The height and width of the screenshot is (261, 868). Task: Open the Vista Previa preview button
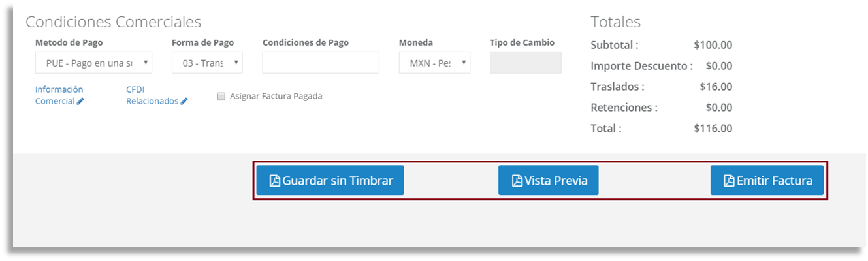(548, 181)
